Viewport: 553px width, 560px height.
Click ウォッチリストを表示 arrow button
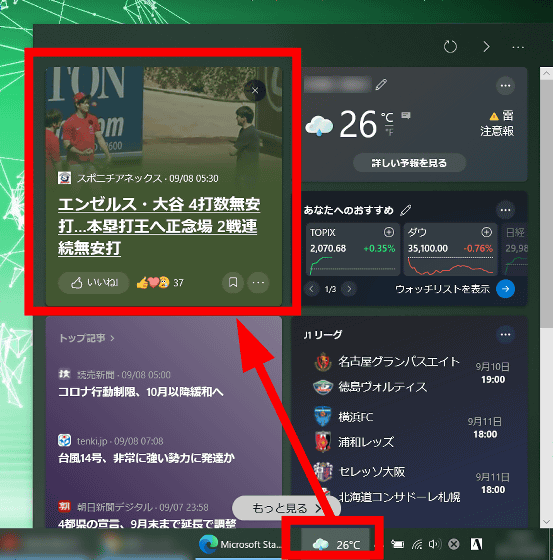505,289
